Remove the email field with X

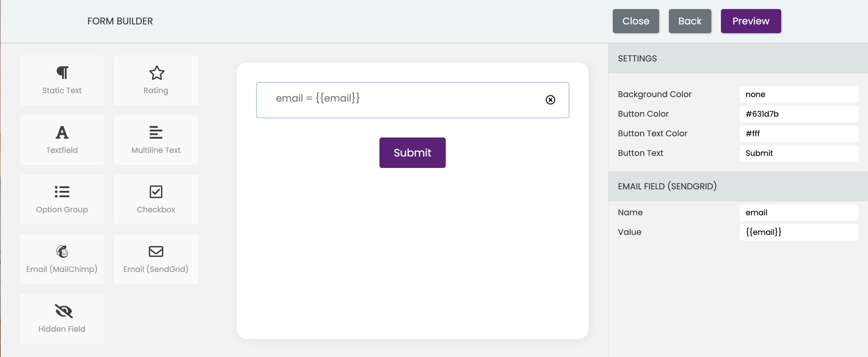pos(550,100)
